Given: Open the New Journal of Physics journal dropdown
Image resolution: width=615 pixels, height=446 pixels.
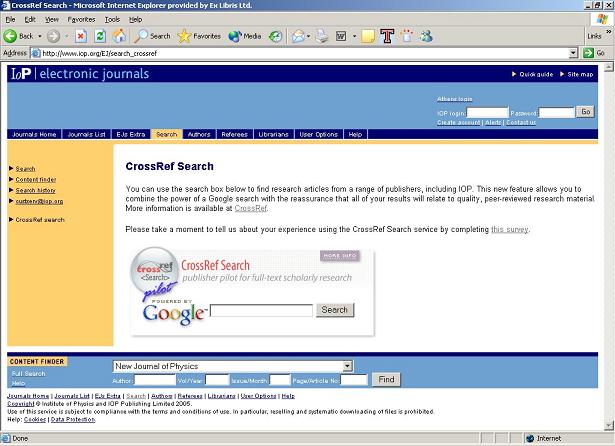Looking at the screenshot, I should click(x=347, y=366).
